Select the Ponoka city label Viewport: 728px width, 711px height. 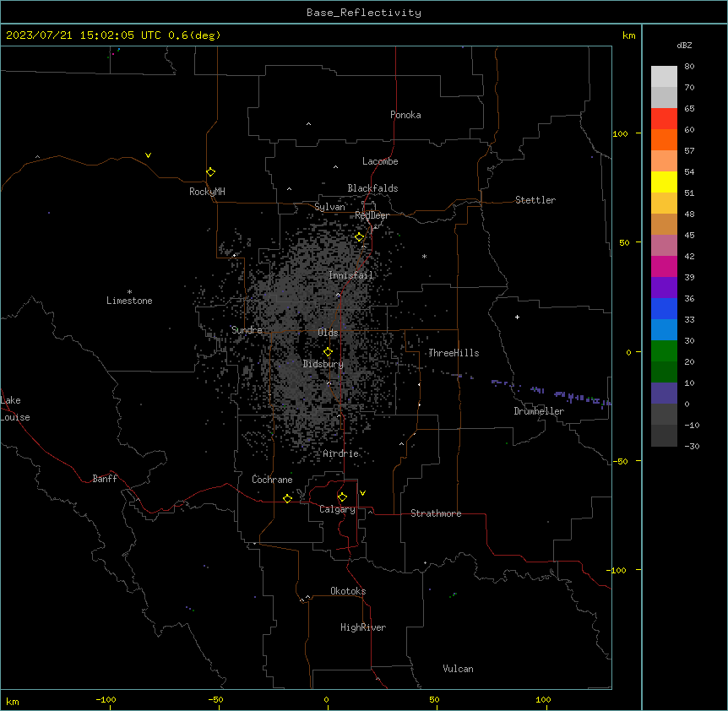pyautogui.click(x=405, y=115)
